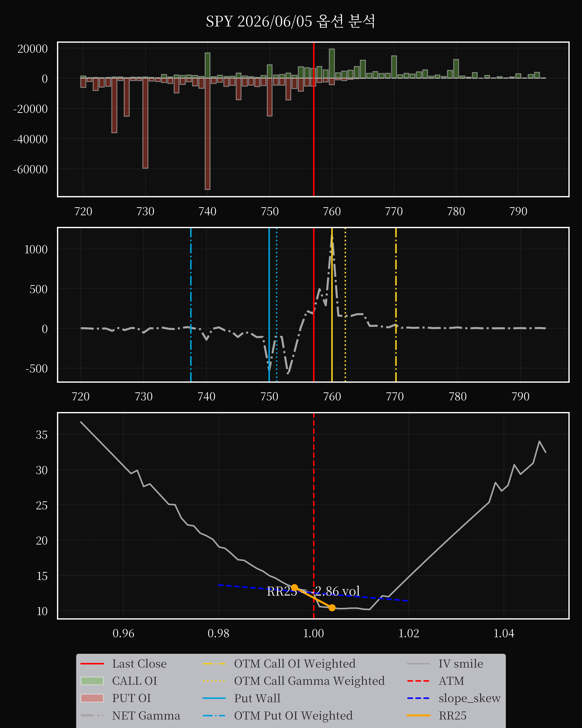Click the large put OI bar at strike 730
This screenshot has width=582, height=728.
(x=145, y=123)
